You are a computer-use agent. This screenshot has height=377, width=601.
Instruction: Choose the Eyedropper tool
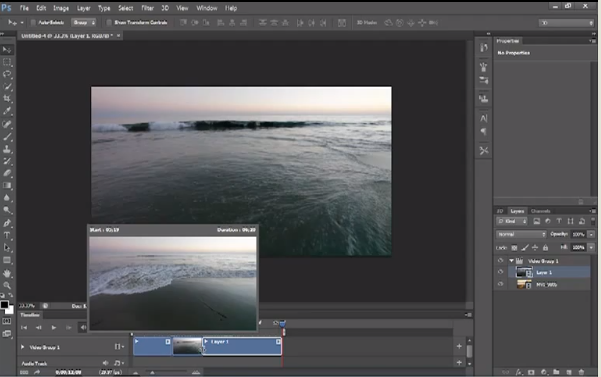tap(7, 111)
